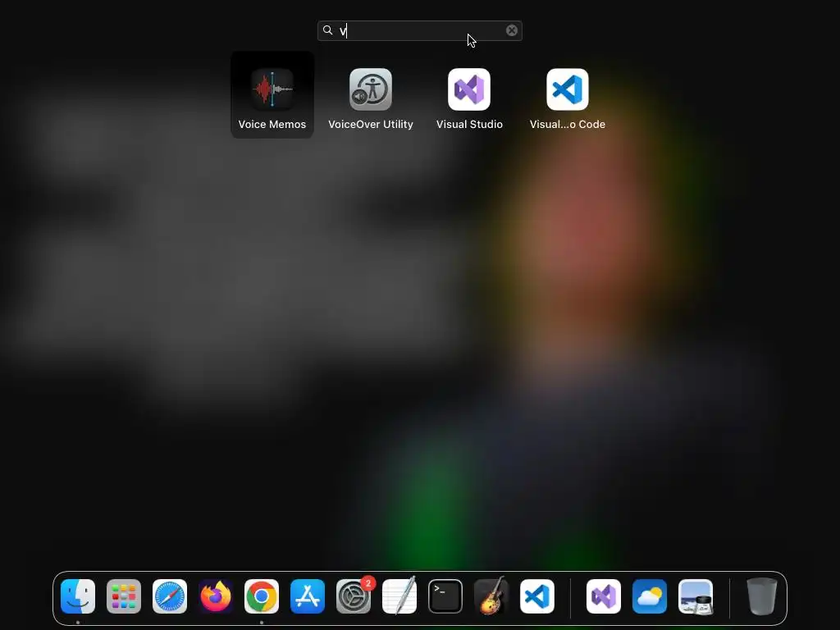Viewport: 840px width, 630px height.
Task: Select the "Voice Memos" app label
Action: pos(272,125)
